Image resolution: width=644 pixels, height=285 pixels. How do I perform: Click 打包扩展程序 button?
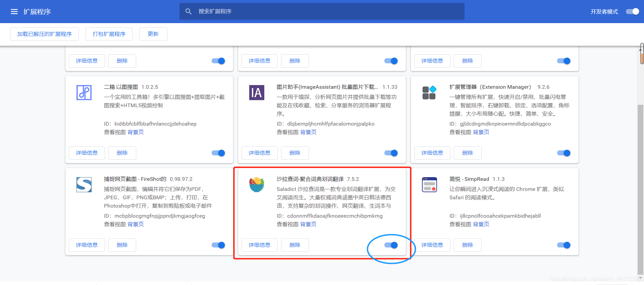[x=109, y=34]
